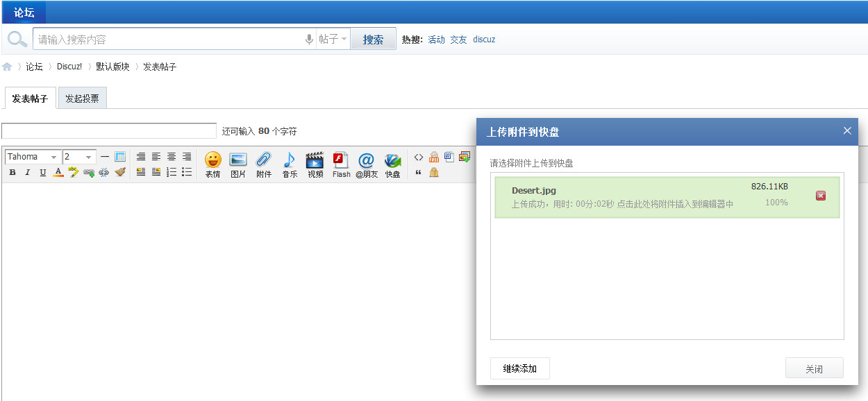Switch to the 发表帖子 tab
Screen dimensions: 868x401
(x=30, y=99)
